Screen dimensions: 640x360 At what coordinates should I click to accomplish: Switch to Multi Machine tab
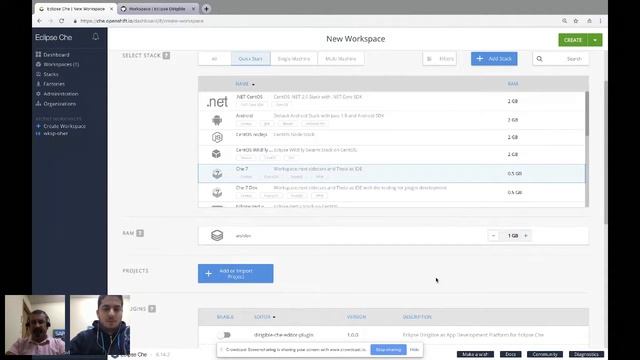click(340, 59)
